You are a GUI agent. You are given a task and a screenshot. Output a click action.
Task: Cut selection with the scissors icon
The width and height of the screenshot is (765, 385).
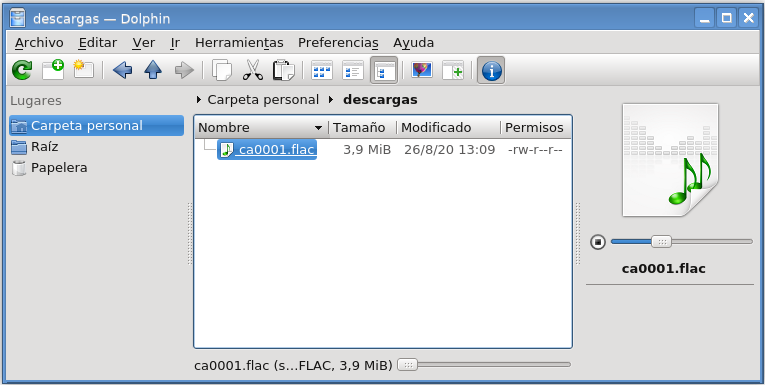point(253,70)
